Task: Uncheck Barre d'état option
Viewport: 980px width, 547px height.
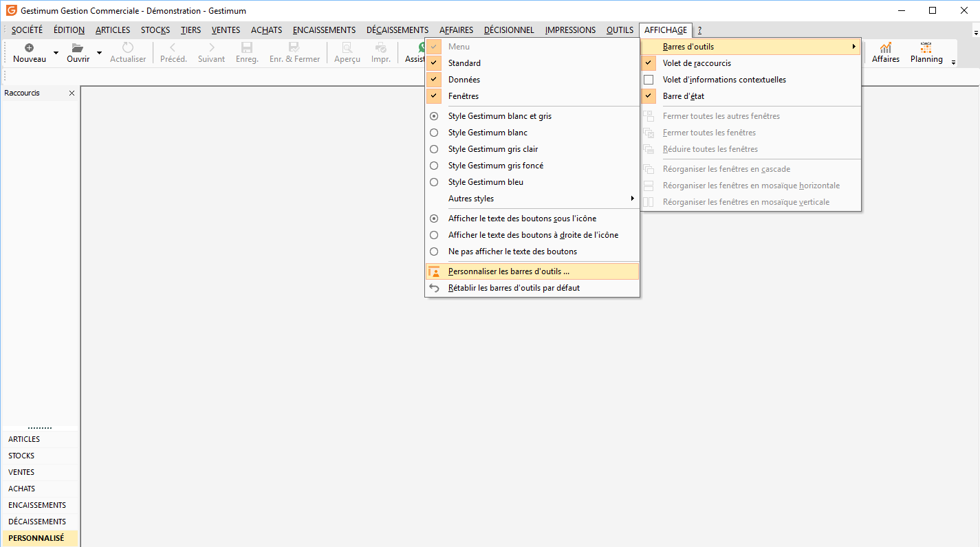Action: (x=649, y=96)
